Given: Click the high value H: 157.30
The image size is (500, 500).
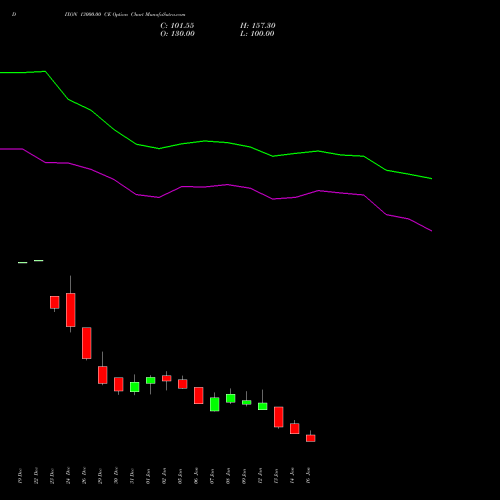Looking at the screenshot, I should click(258, 26).
